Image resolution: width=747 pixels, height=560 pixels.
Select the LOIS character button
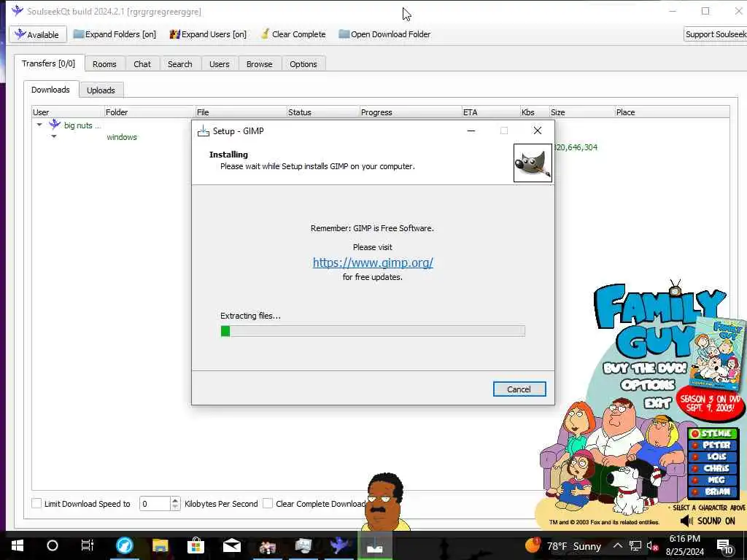tap(713, 456)
